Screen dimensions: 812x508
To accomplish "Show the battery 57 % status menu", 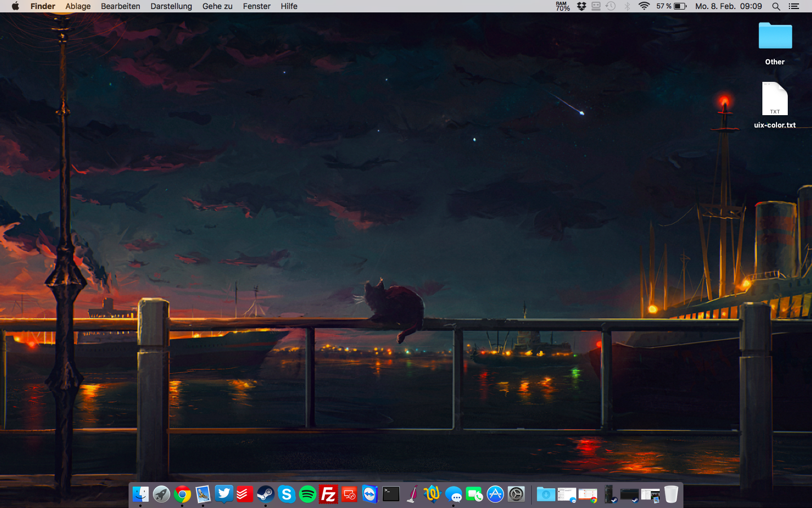I will (x=671, y=6).
